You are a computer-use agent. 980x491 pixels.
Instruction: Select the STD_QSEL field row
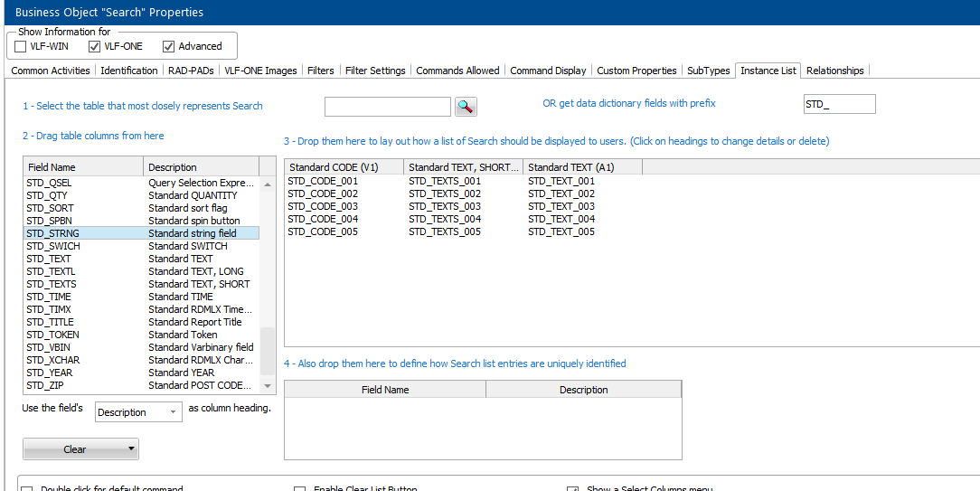[x=141, y=183]
